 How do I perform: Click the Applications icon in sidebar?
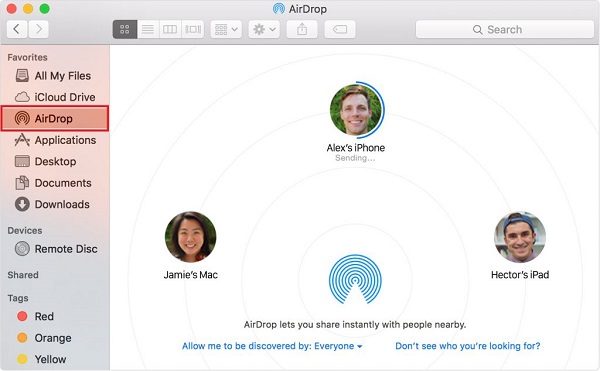pos(22,140)
